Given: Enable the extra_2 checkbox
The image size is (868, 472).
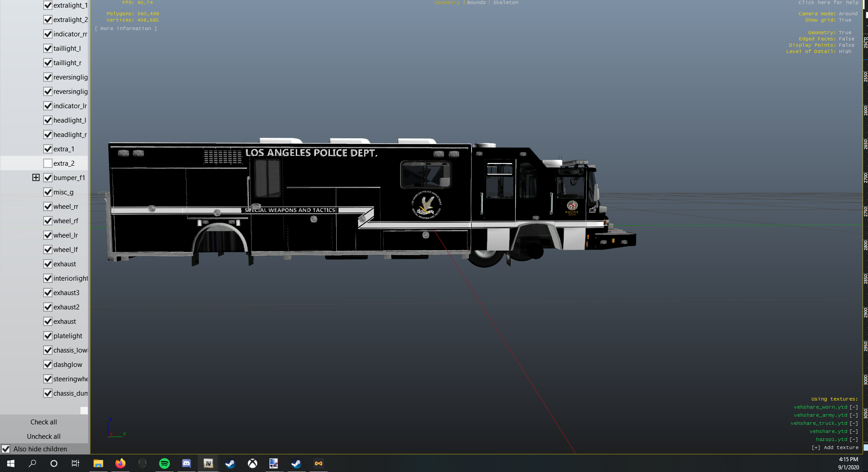Looking at the screenshot, I should click(48, 163).
